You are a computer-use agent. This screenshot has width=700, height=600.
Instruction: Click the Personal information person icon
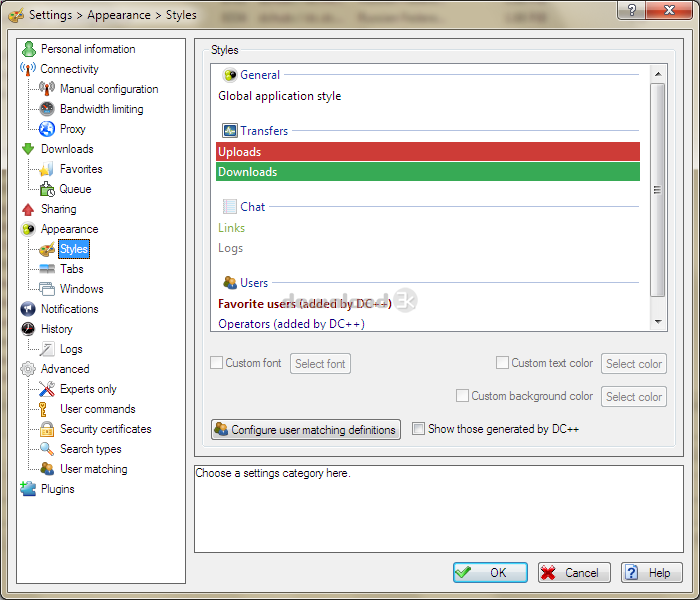pos(29,49)
